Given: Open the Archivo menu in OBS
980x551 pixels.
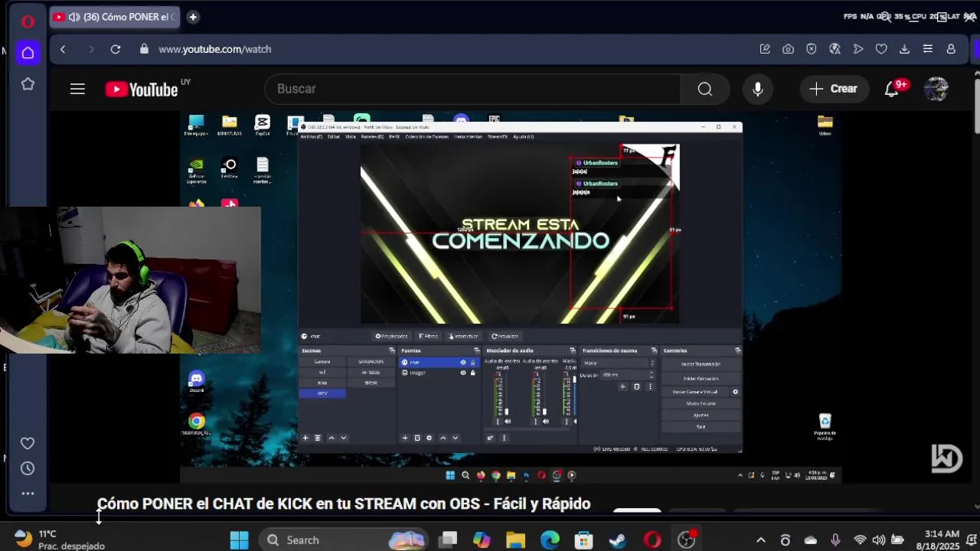Looking at the screenshot, I should pyautogui.click(x=311, y=137).
